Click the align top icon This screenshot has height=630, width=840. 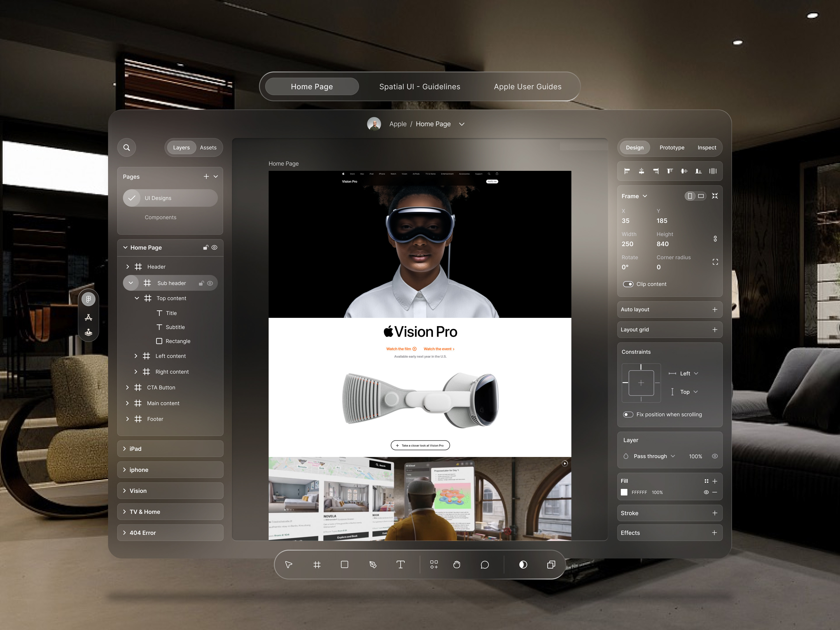(x=670, y=171)
